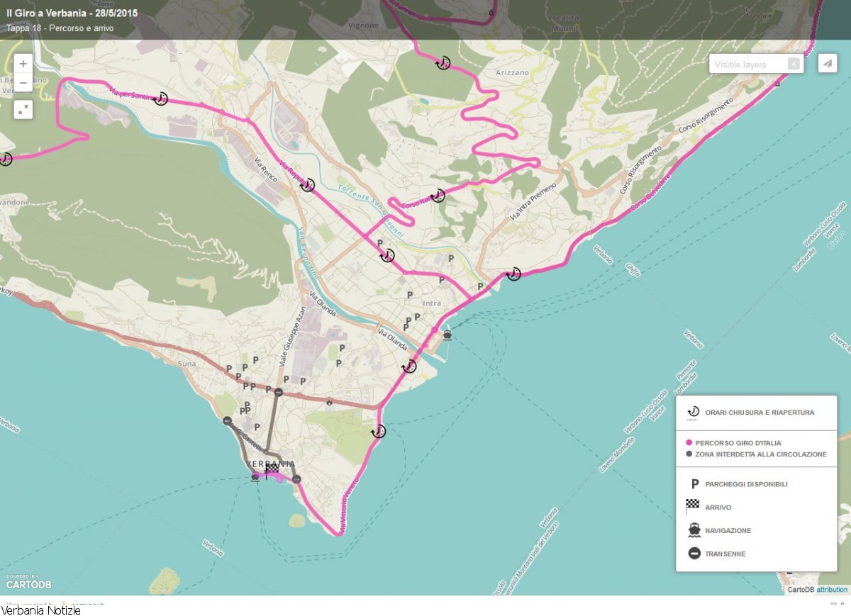851x616 pixels.
Task: Click the map title Il Giro a Verbania
Action: click(72, 13)
